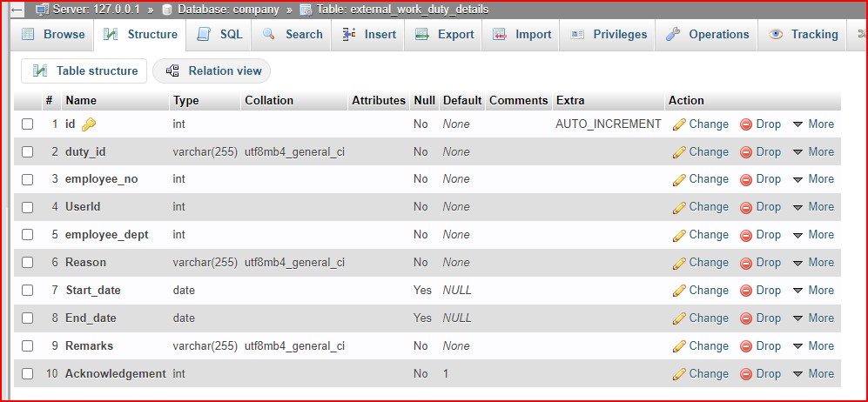The image size is (868, 402).
Task: Tick the checkbox for id column
Action: click(x=28, y=124)
